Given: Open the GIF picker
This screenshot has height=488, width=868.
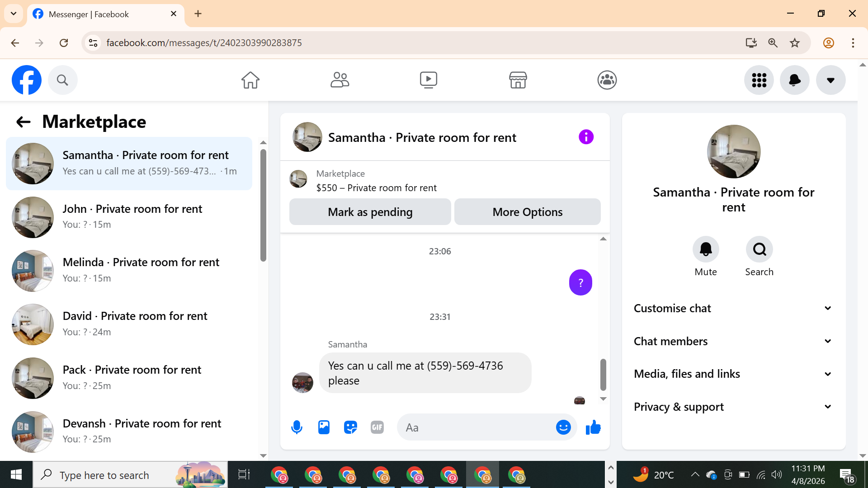Looking at the screenshot, I should pyautogui.click(x=377, y=427).
